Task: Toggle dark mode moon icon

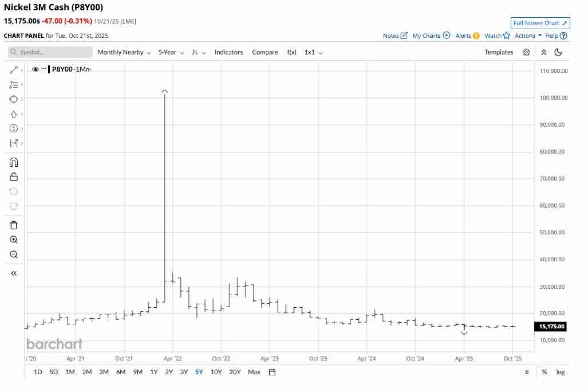Action: point(558,52)
